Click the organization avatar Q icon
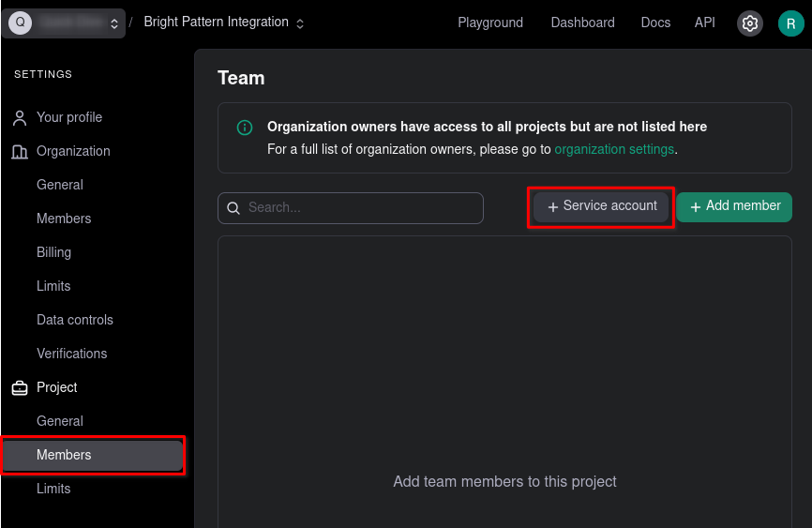This screenshot has height=528, width=812. coord(21,23)
